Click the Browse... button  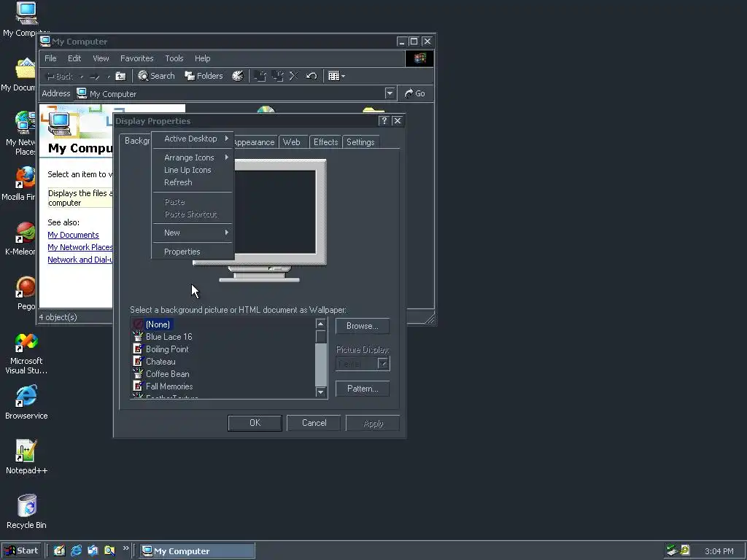(x=363, y=326)
